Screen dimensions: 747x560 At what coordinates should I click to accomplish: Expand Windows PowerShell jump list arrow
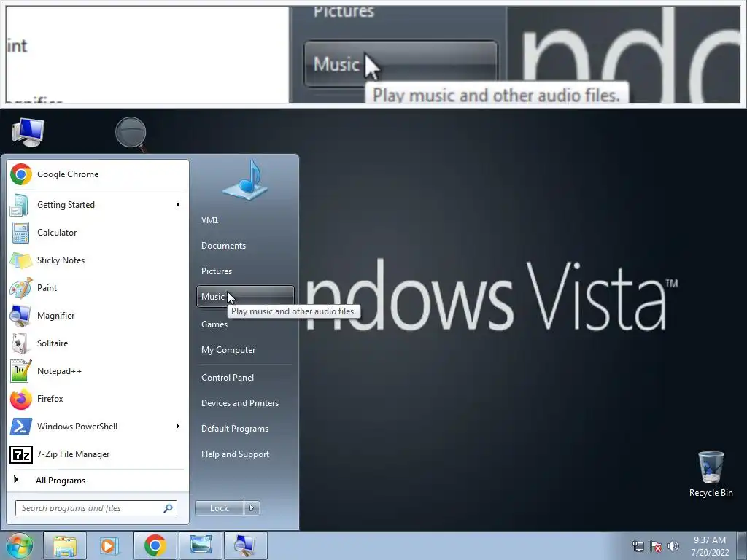[x=178, y=426]
